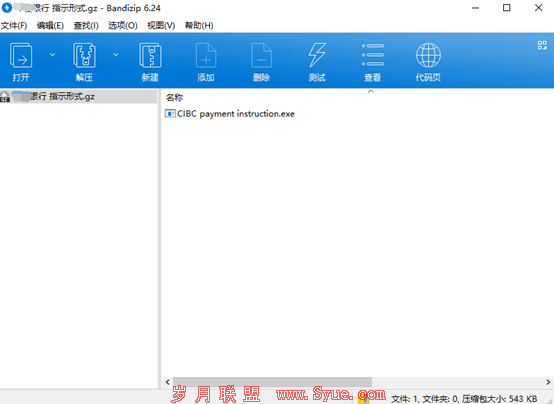Click the 查看 (View) list icon
This screenshot has height=404, width=554.
click(x=373, y=55)
